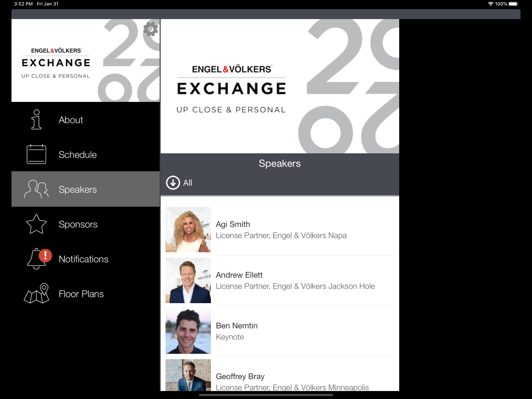Select speaker name Agi Smith

point(233,224)
